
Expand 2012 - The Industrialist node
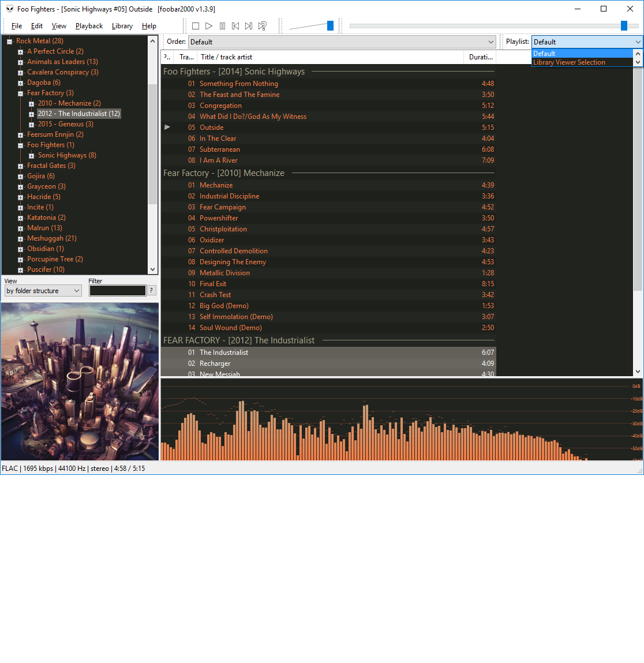click(31, 114)
